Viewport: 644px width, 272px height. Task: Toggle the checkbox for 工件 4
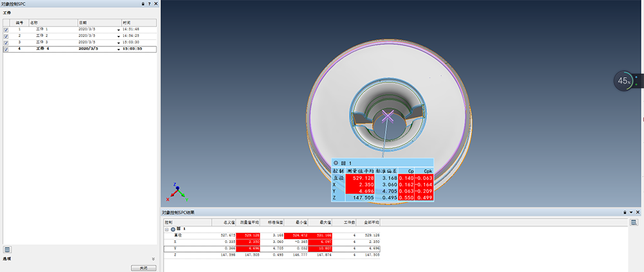(6, 49)
